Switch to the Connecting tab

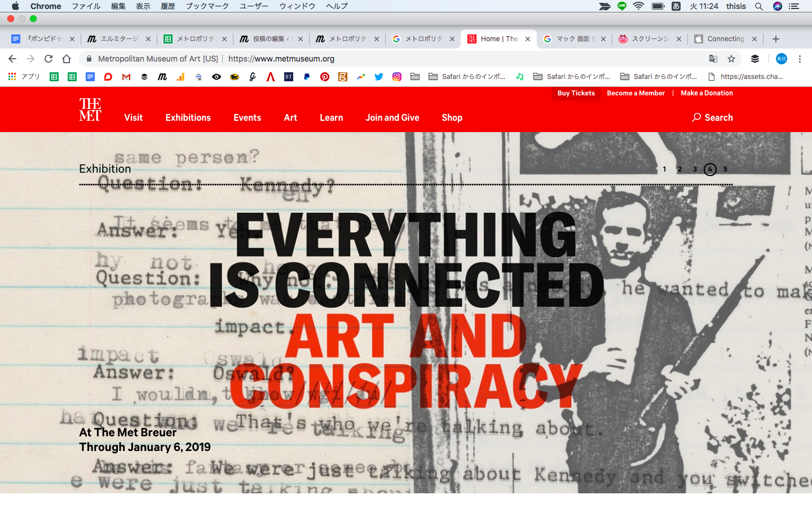pos(725,39)
